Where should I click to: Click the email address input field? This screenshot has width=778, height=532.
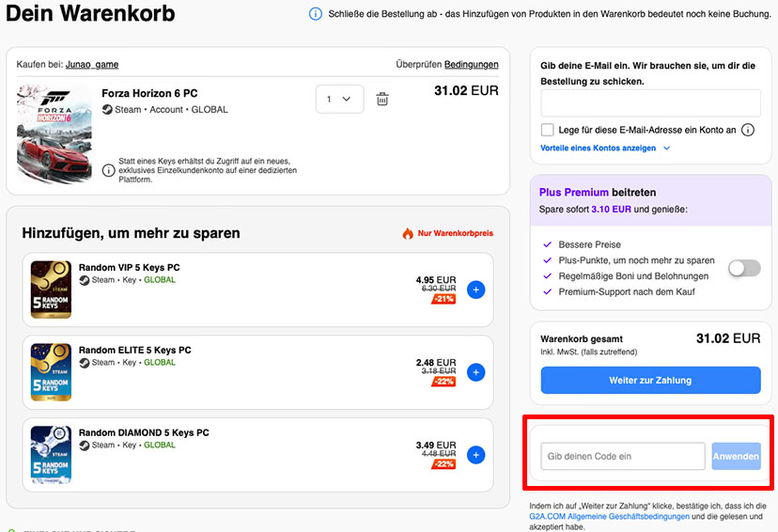(650, 103)
